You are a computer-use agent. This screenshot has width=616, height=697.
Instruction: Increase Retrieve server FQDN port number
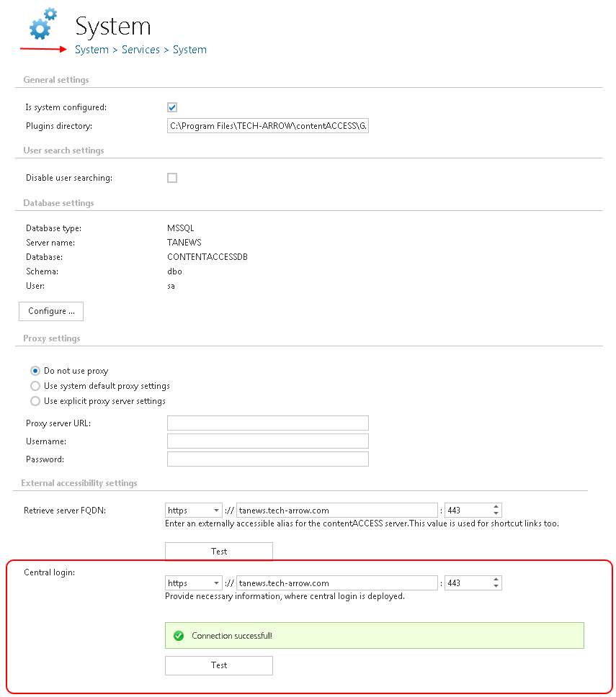[496, 507]
